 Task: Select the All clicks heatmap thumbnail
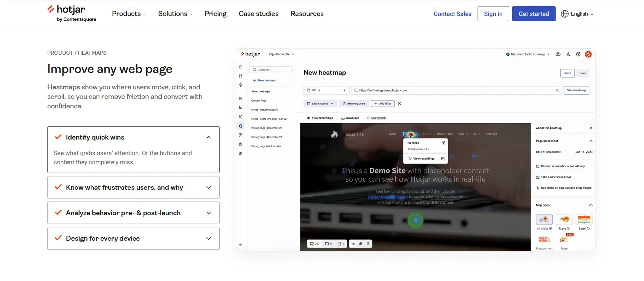(544, 219)
